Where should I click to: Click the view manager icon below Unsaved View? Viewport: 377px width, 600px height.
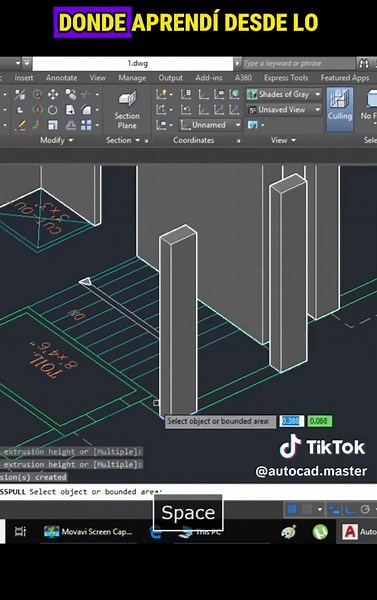tap(253, 125)
